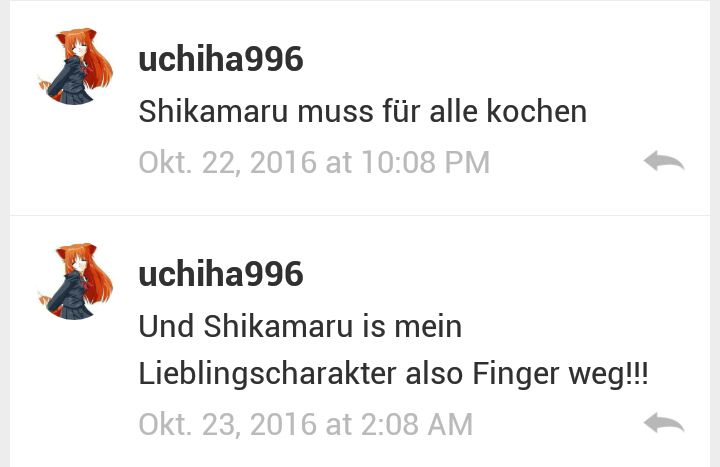This screenshot has height=467, width=720.
Task: Tap the text 'Shikamaru muss für alle kochen'
Action: coord(363,112)
